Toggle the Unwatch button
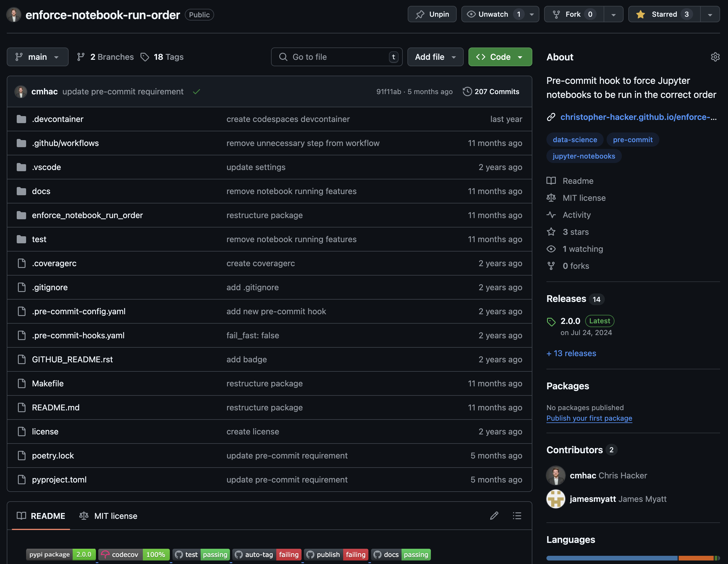The height and width of the screenshot is (564, 728). (x=493, y=14)
